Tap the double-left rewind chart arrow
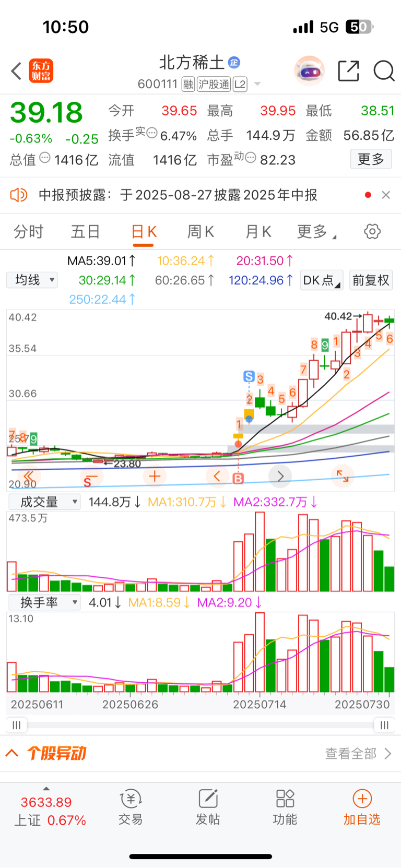This screenshot has width=401, height=868. pos(28,476)
